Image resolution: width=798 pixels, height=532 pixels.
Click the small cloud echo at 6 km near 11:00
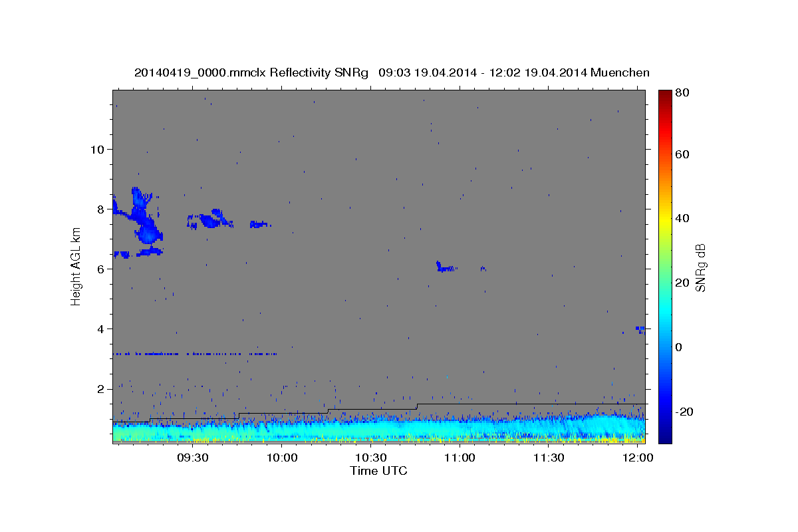(x=445, y=267)
